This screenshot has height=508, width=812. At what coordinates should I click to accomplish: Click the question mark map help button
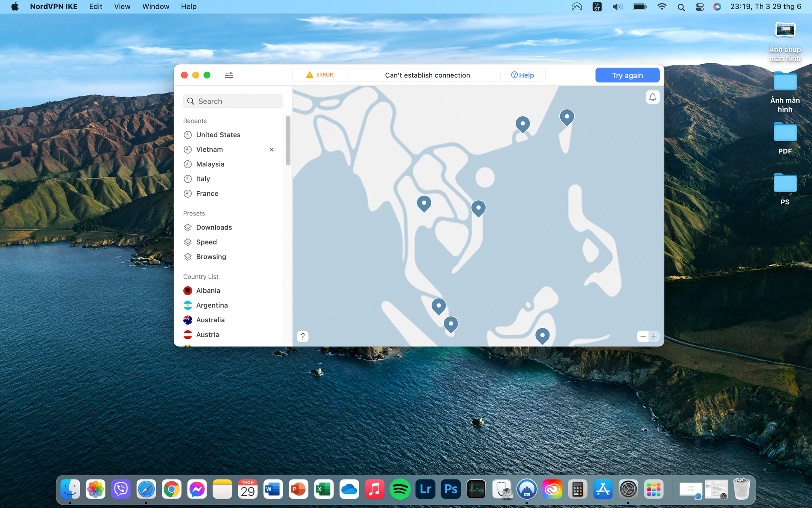303,336
